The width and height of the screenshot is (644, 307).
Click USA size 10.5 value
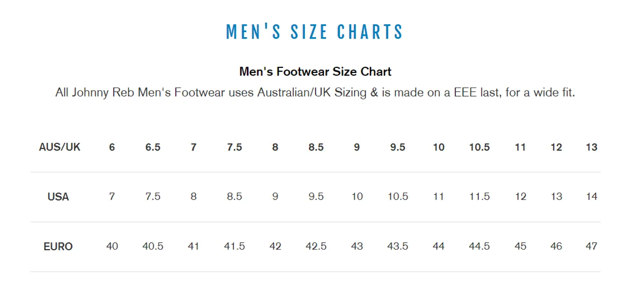point(397,197)
